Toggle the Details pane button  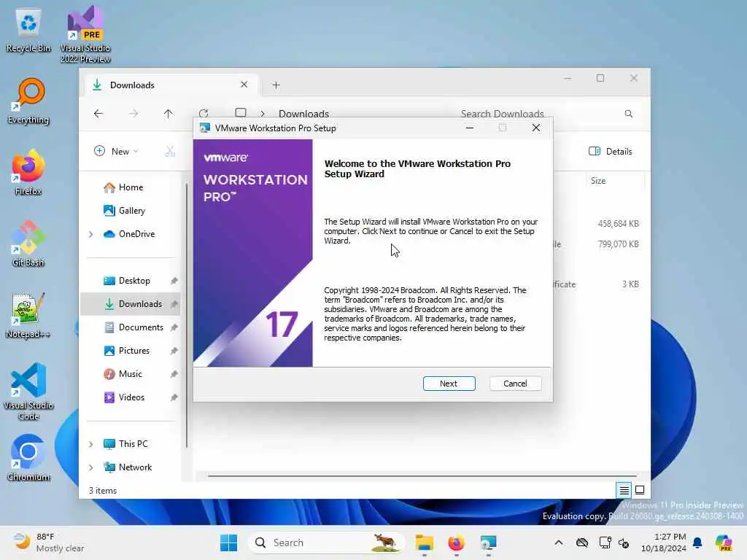tap(611, 152)
